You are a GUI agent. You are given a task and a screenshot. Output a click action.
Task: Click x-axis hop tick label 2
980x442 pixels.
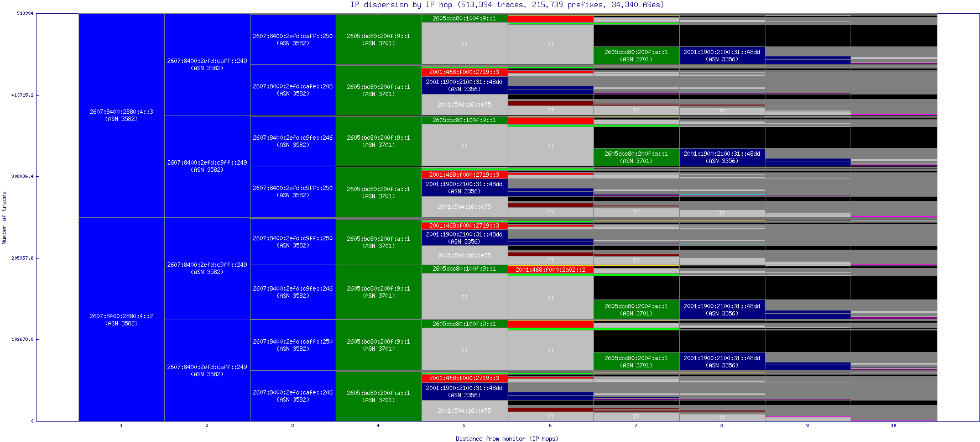coord(207,425)
